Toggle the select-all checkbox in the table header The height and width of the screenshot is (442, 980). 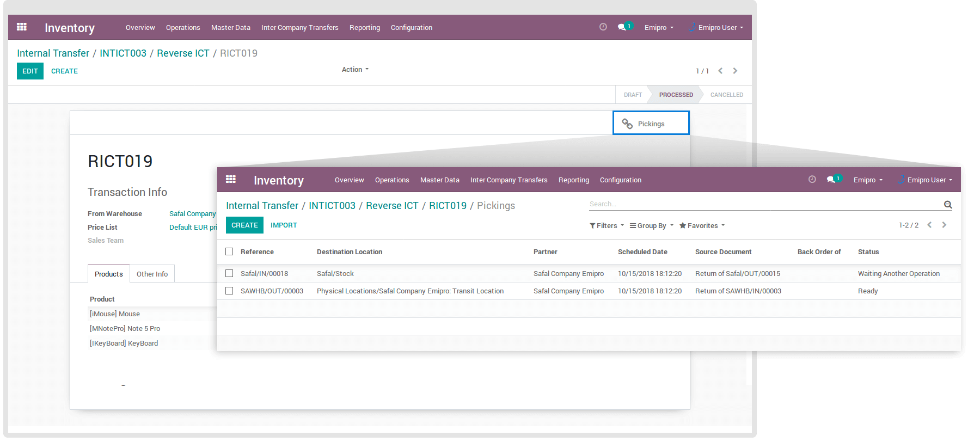(x=229, y=251)
